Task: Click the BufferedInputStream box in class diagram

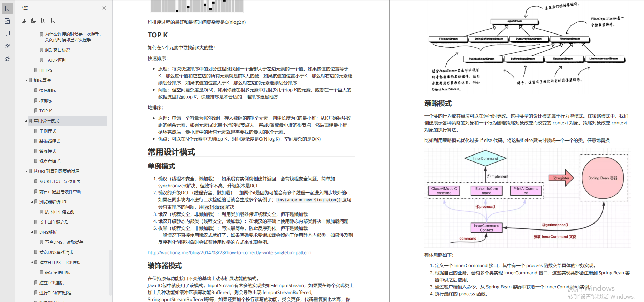Action: [x=523, y=59]
